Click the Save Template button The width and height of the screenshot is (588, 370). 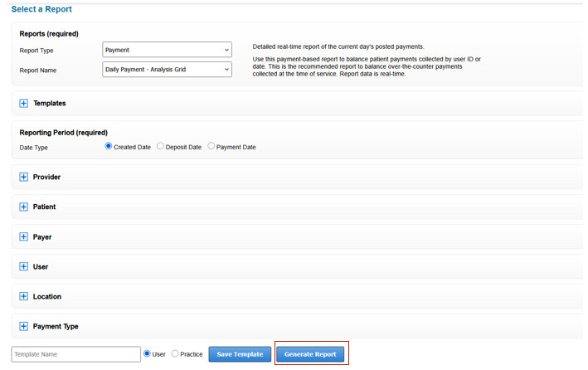240,354
